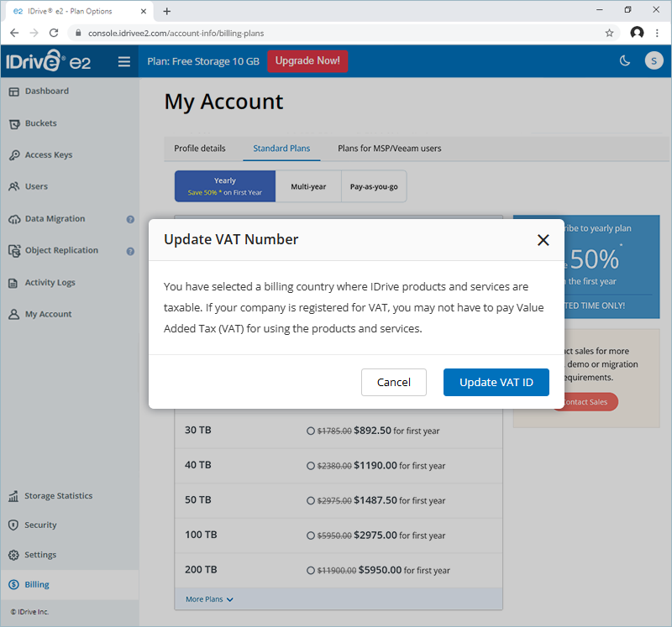Image resolution: width=672 pixels, height=627 pixels.
Task: Click the Billing dollar icon
Action: coord(13,584)
